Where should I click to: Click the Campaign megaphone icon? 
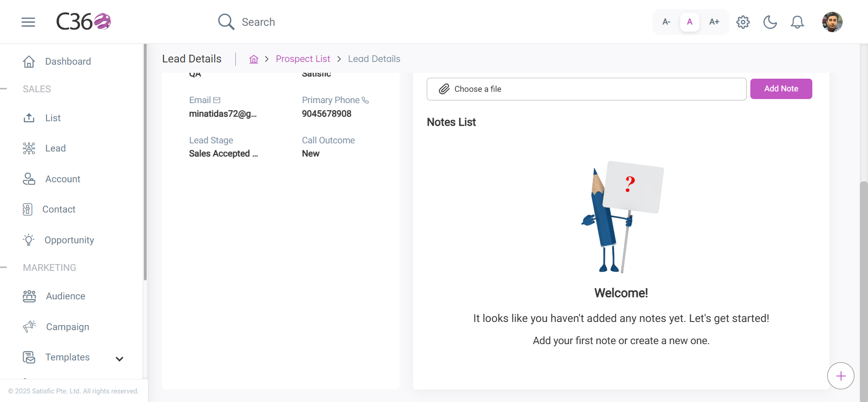[x=29, y=326]
